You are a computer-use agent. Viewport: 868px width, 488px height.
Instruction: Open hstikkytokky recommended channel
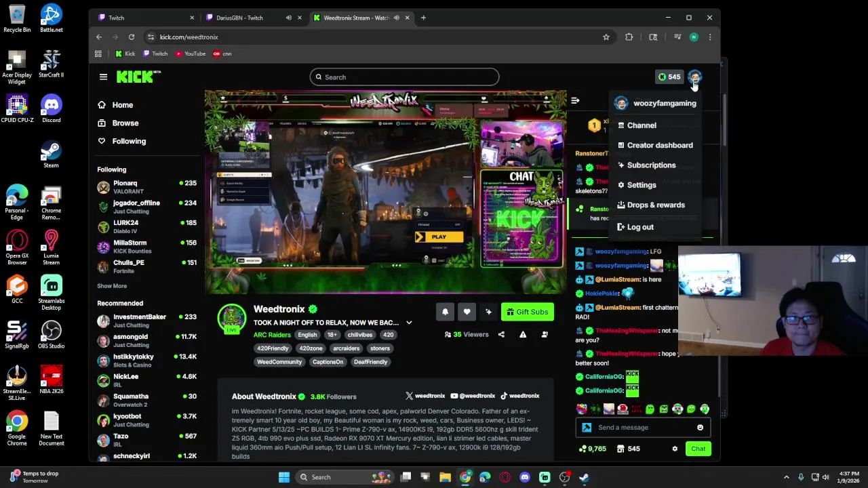click(146, 360)
